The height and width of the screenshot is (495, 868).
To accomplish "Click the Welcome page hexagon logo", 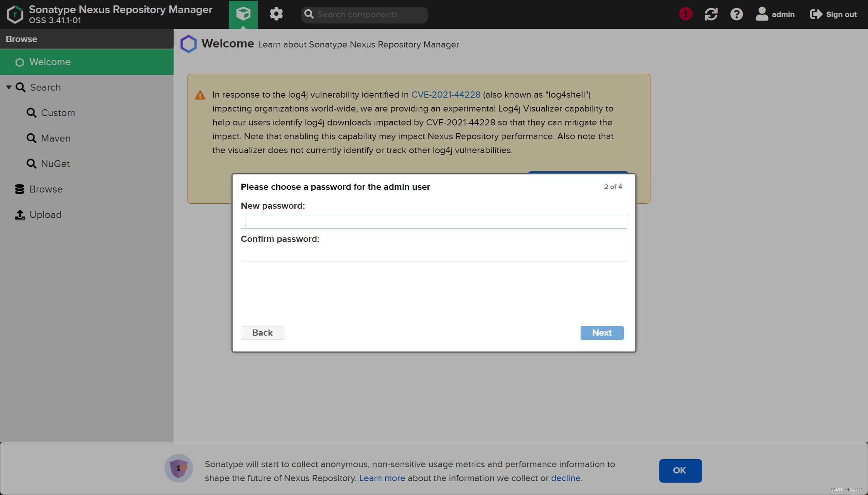I will (x=189, y=44).
